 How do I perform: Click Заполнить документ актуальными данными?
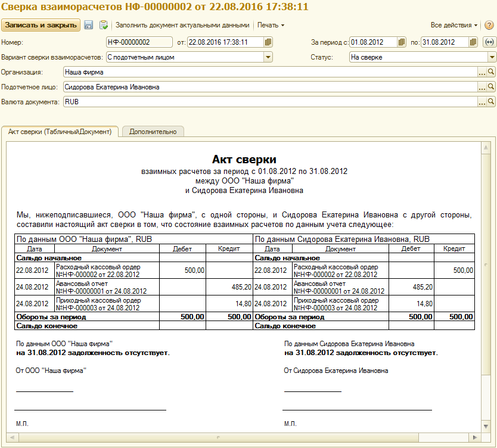tap(182, 25)
